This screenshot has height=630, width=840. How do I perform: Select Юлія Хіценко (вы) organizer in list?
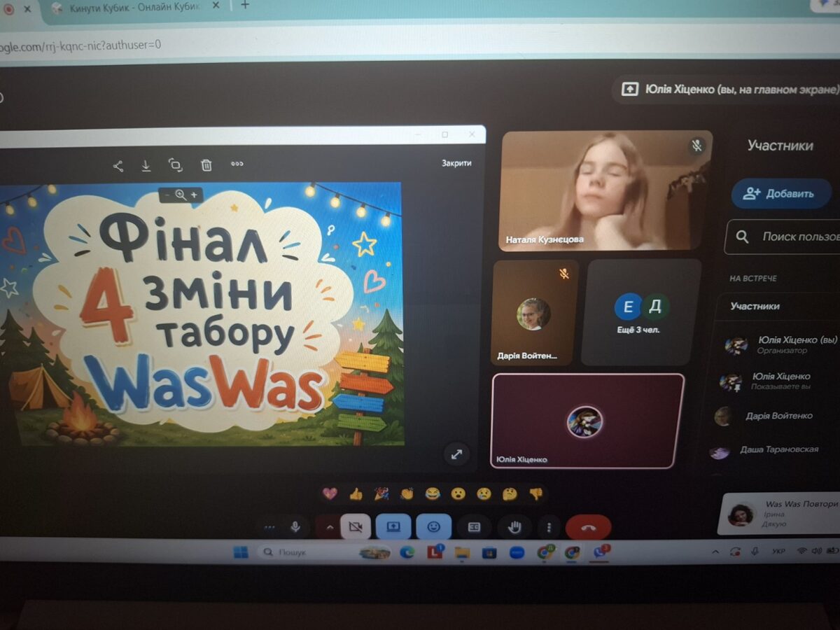[780, 344]
